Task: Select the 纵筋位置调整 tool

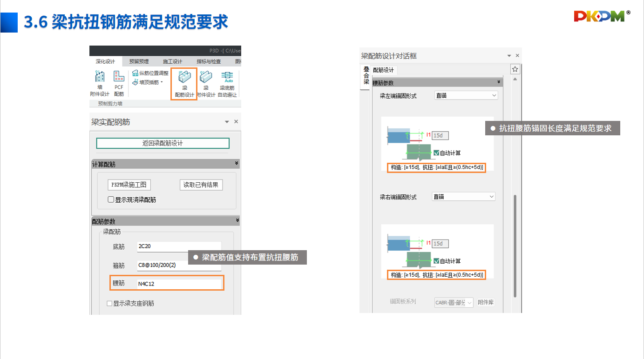Action: click(150, 73)
